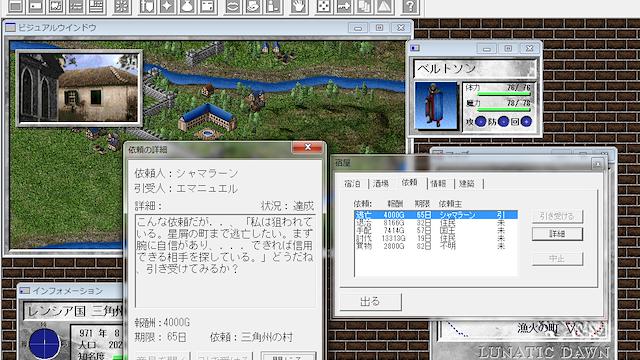Click the ベルトソン name field
The width and height of the screenshot is (640, 360).
tap(475, 69)
